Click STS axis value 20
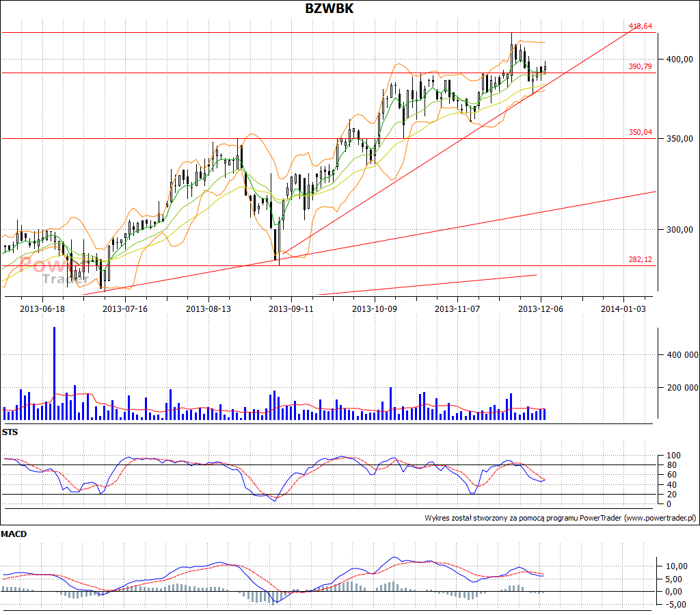 [671, 495]
